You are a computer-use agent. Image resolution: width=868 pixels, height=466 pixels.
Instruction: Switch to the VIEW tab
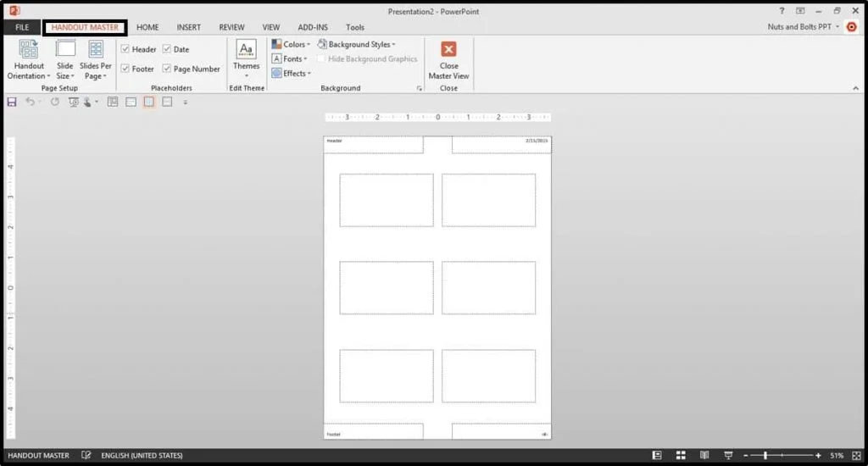click(271, 27)
